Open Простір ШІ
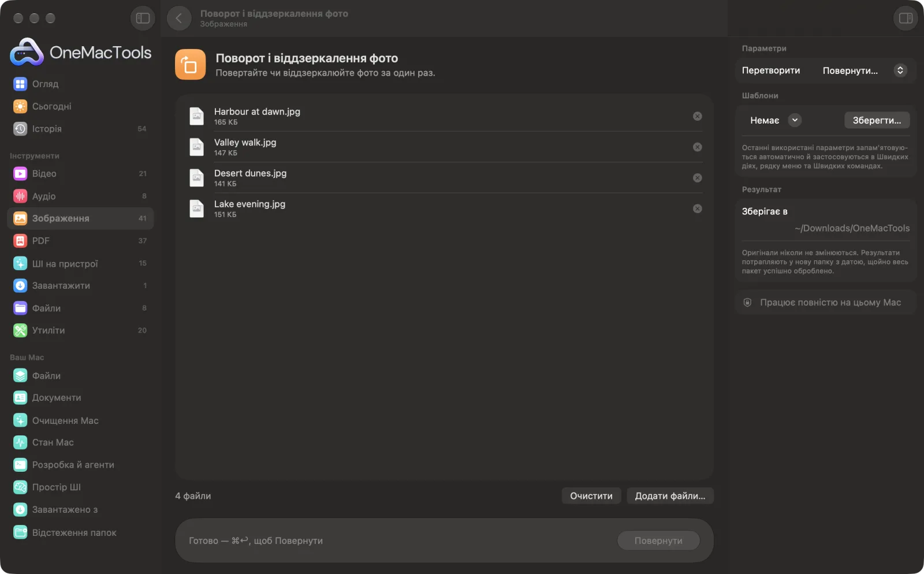This screenshot has width=924, height=574. click(80, 487)
